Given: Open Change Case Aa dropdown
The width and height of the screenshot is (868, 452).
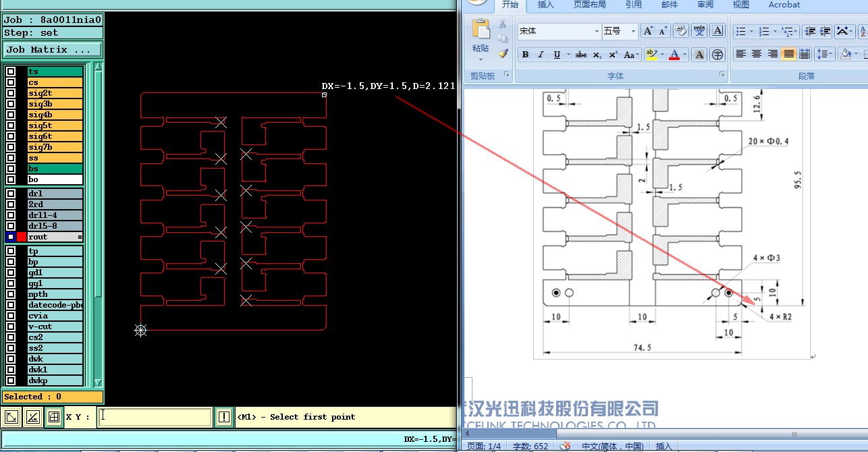Looking at the screenshot, I should (630, 55).
